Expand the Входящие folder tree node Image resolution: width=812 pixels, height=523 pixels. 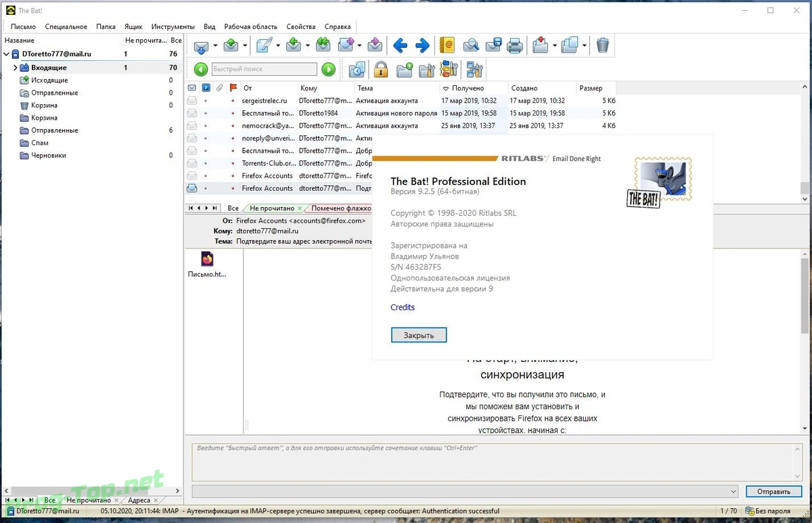[x=15, y=68]
